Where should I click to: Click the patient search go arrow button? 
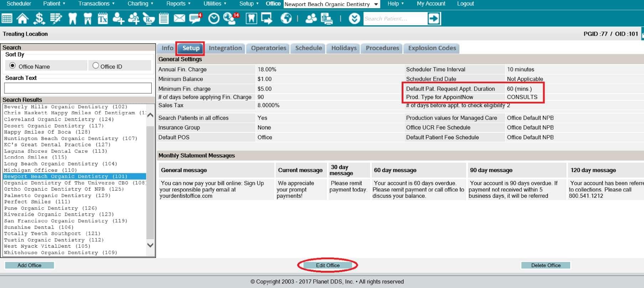click(434, 19)
